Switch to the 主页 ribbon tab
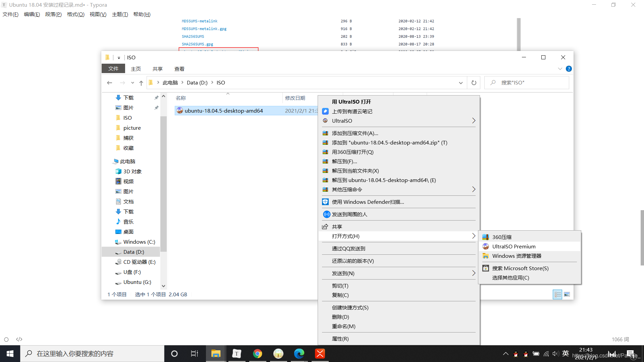Screen dimensions: 644x362 [x=136, y=69]
